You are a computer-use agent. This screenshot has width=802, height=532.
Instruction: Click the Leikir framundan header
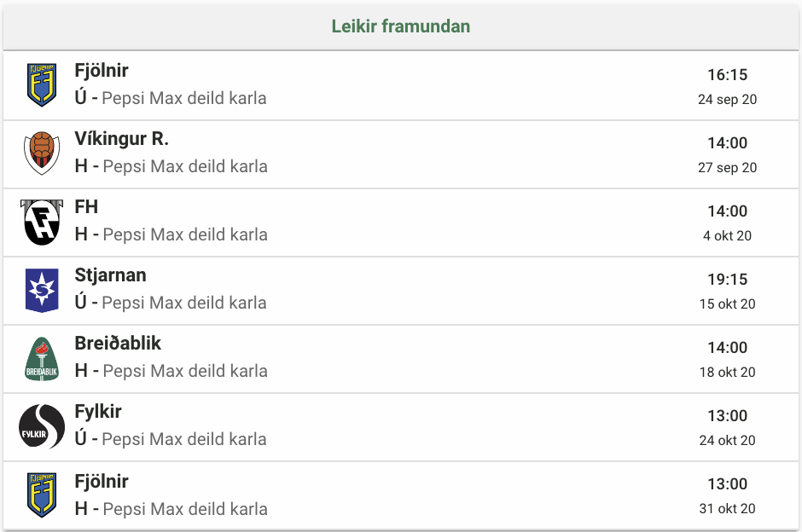pyautogui.click(x=400, y=26)
